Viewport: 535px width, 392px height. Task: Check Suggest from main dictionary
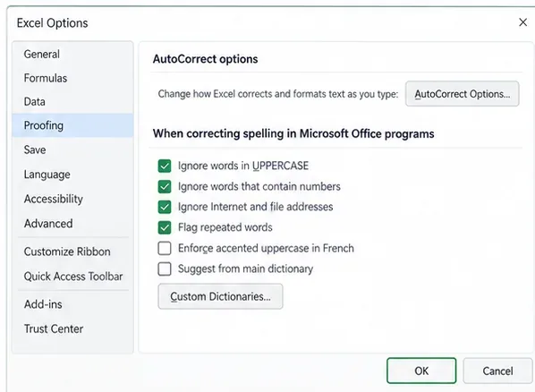point(165,268)
